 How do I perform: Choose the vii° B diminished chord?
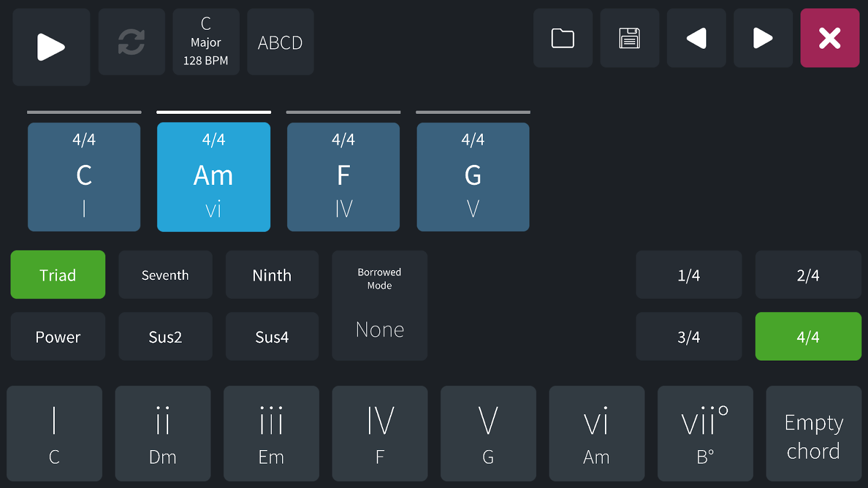(x=705, y=433)
